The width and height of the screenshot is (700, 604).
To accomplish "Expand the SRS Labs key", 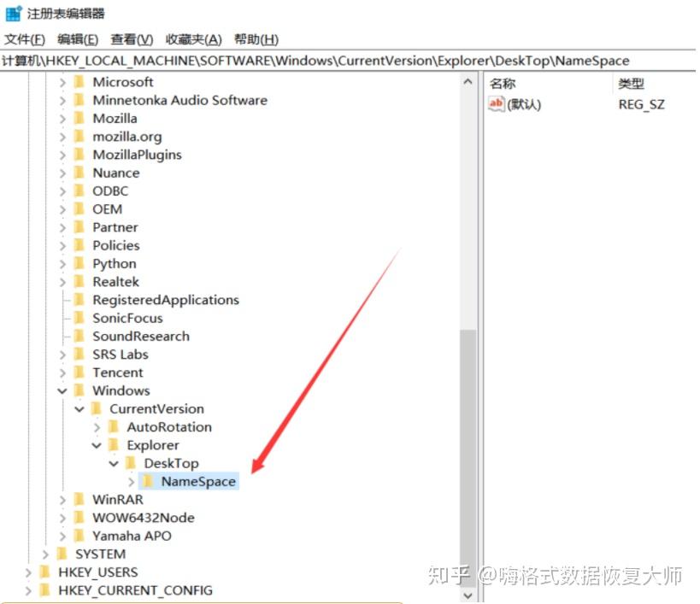I will [x=62, y=355].
